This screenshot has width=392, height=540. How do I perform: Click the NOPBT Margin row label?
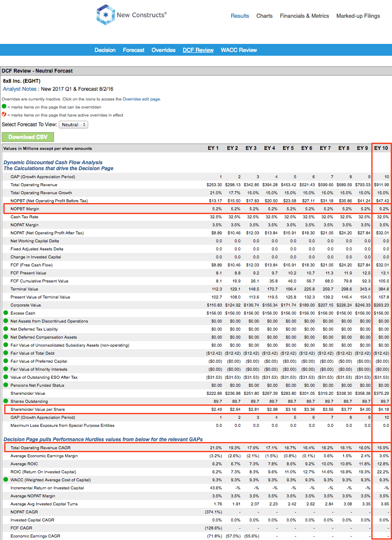(25, 209)
